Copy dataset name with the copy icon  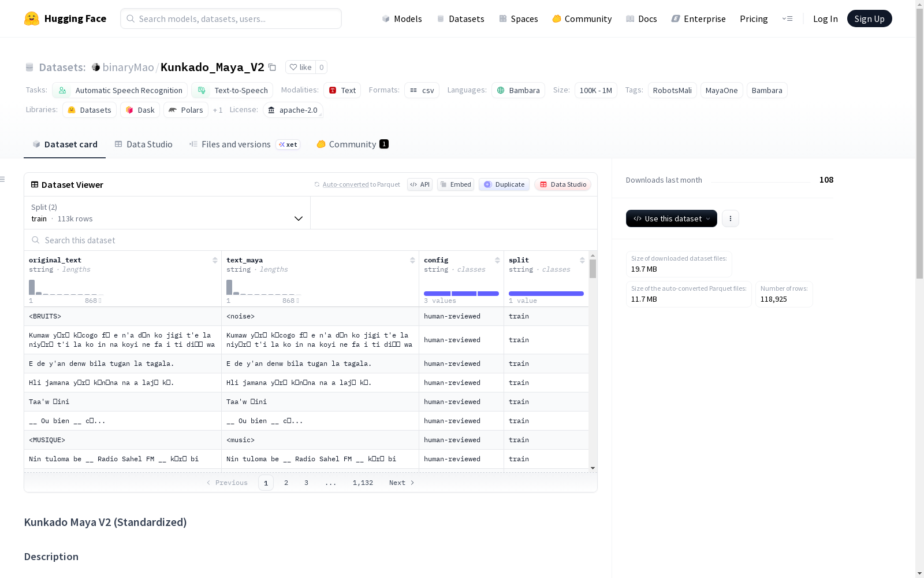[272, 67]
